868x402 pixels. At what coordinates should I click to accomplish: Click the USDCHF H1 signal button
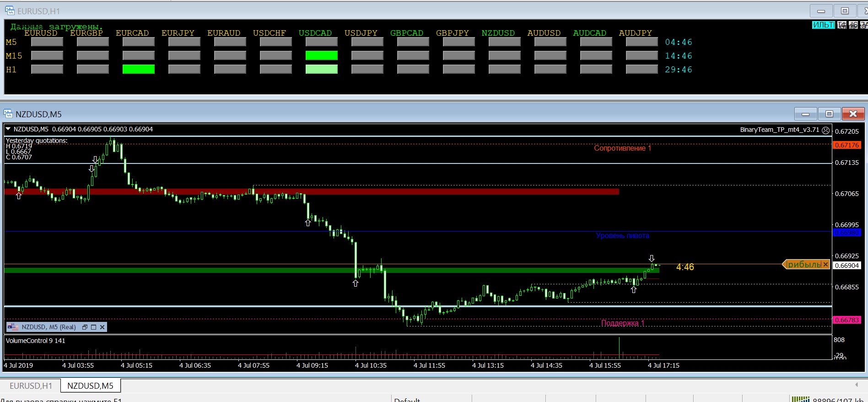[x=276, y=69]
